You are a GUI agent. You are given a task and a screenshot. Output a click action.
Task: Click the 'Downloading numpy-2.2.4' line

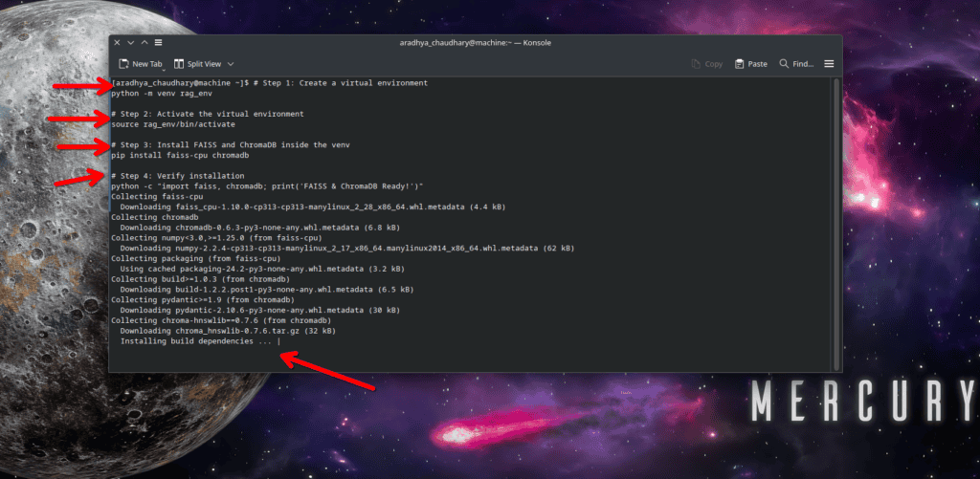coord(346,248)
